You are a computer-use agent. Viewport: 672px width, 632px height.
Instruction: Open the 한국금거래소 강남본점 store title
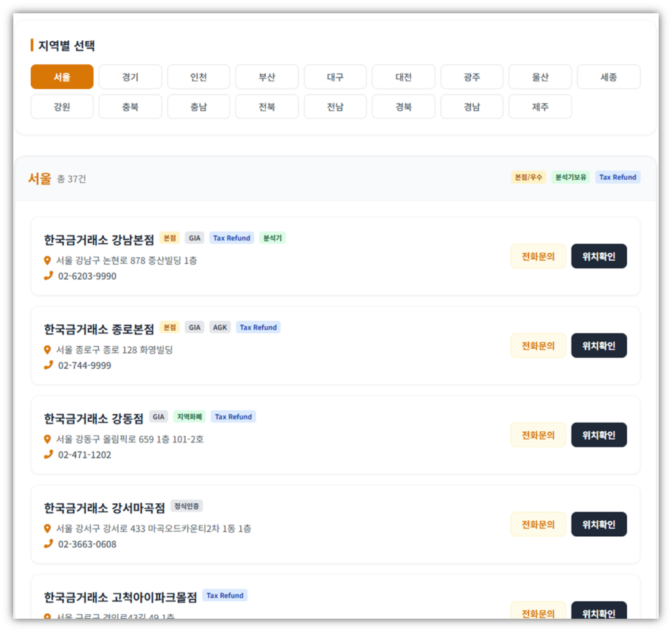[x=99, y=239]
